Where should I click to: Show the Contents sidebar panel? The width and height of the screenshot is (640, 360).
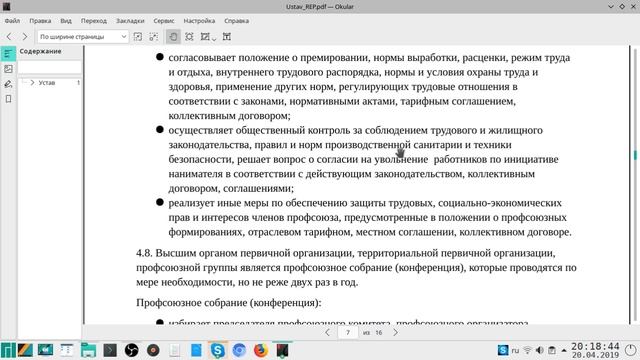(x=8, y=53)
